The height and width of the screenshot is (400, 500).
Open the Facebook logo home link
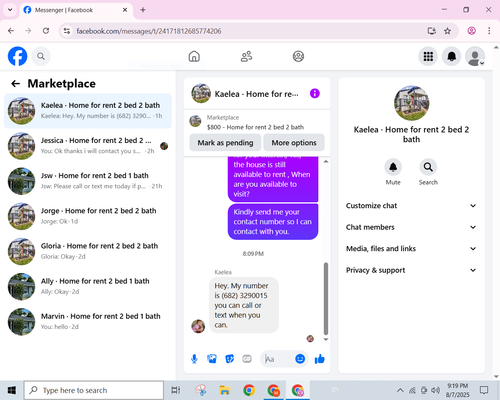17,56
